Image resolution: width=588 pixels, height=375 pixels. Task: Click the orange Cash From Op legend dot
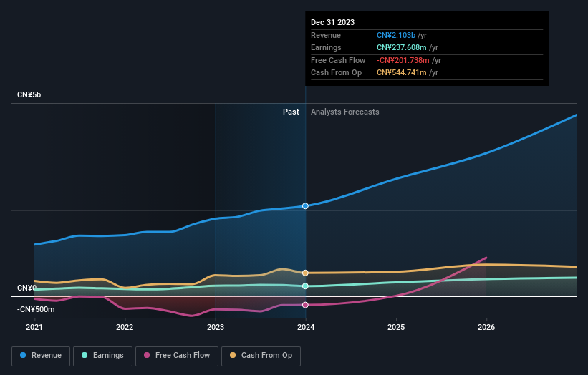point(233,355)
